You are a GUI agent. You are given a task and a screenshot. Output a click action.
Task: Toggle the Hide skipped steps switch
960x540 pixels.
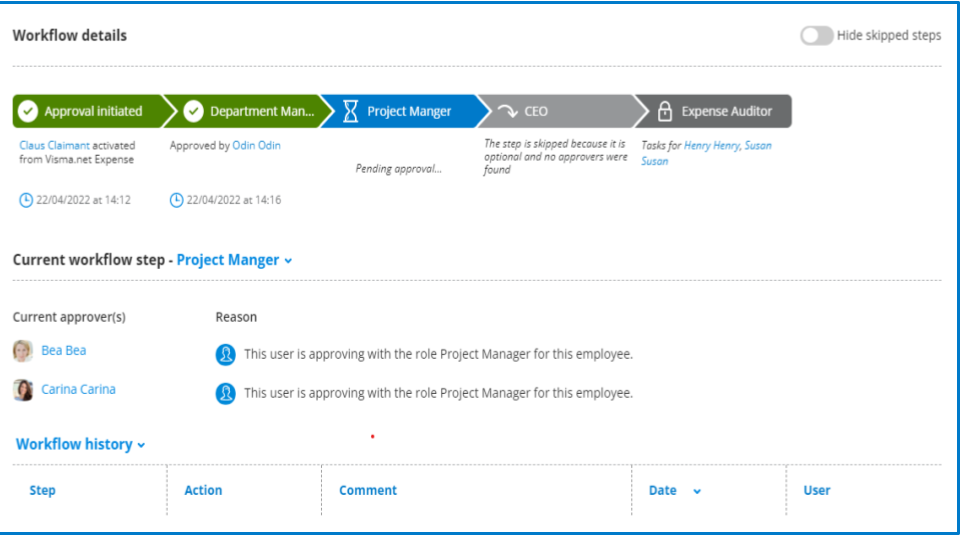[x=816, y=35]
